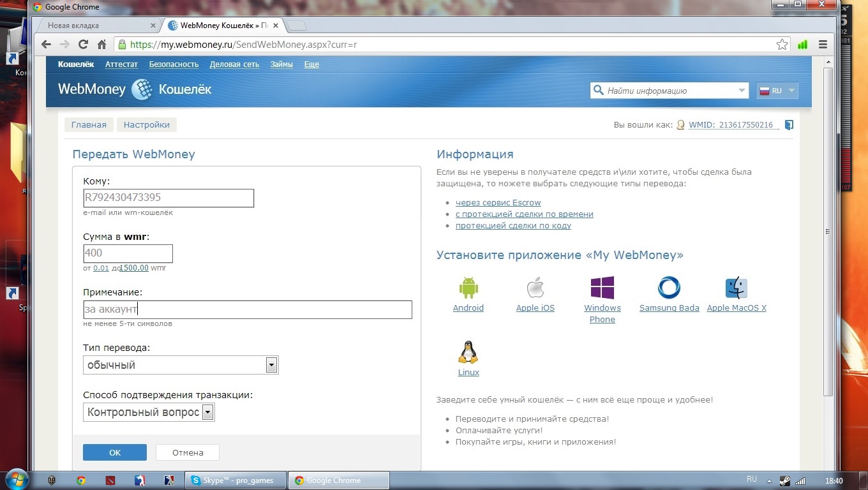Image resolution: width=868 pixels, height=490 pixels.
Task: Show hidden tray icons arrow
Action: tap(770, 480)
